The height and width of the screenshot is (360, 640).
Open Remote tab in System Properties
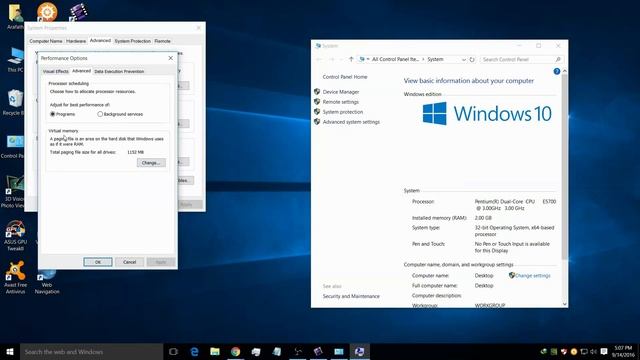[x=162, y=41]
